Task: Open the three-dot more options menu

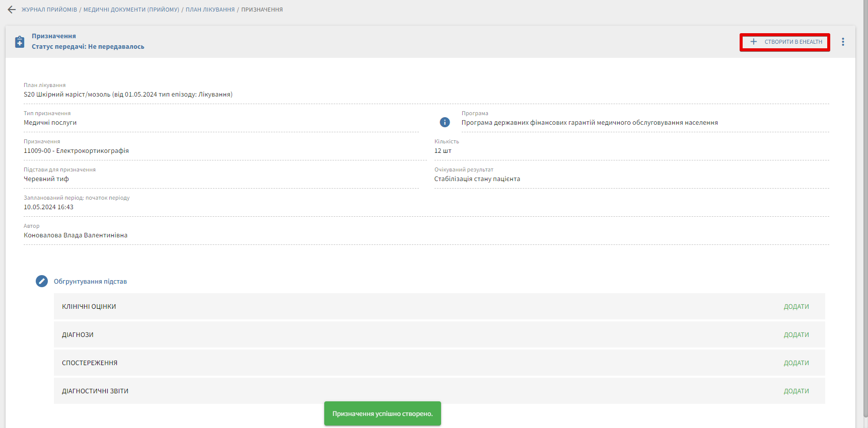Action: click(843, 42)
